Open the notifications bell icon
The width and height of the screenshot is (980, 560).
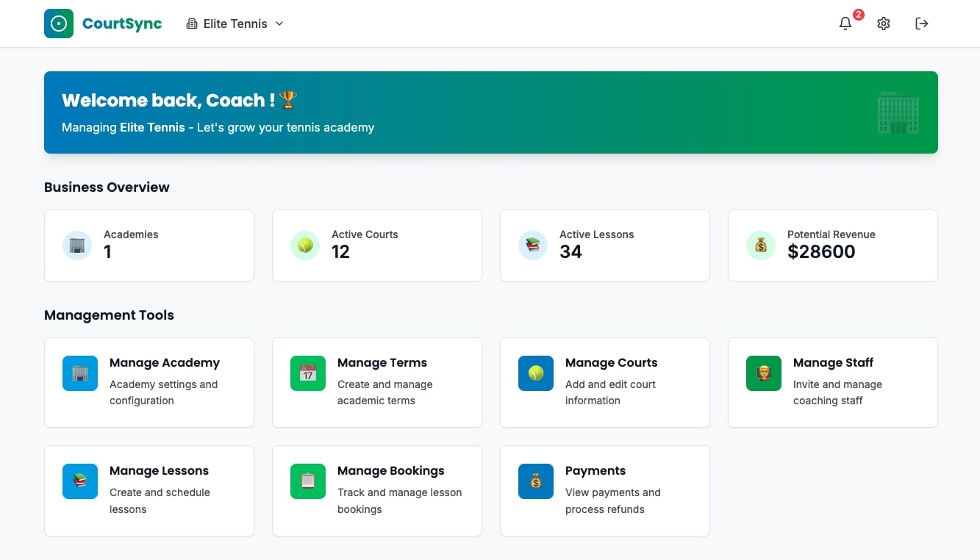point(845,24)
